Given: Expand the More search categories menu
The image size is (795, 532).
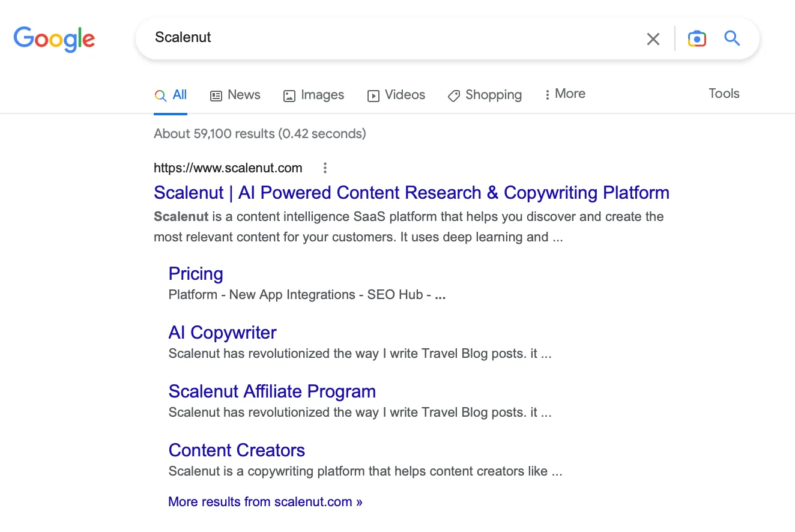Looking at the screenshot, I should (564, 94).
